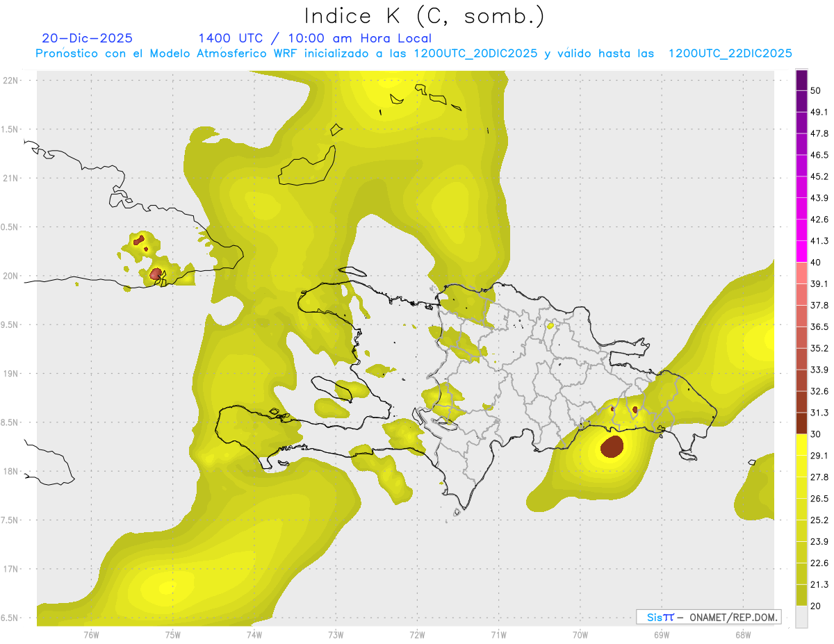Pick the salmon swatch between 39.1 and 40

pyautogui.click(x=801, y=273)
